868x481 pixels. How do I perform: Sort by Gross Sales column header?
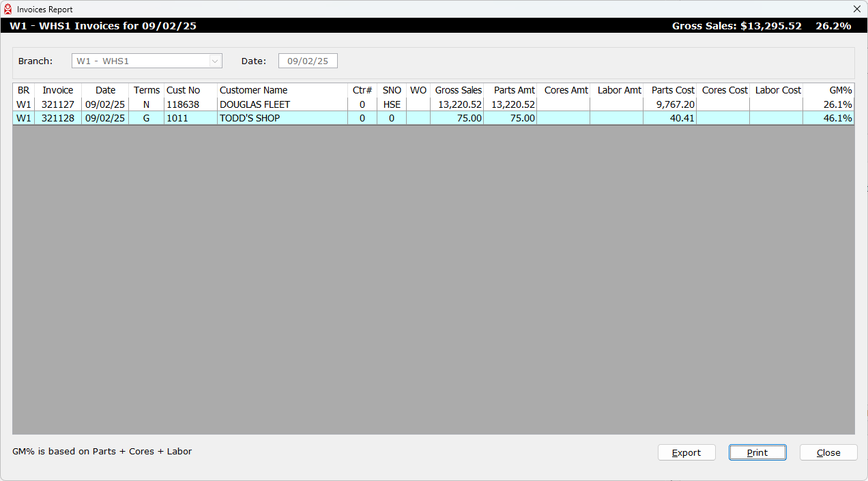click(458, 90)
